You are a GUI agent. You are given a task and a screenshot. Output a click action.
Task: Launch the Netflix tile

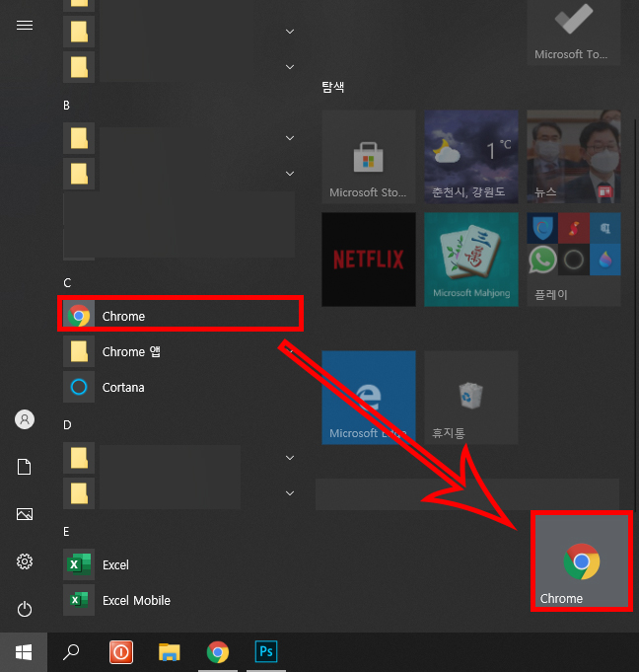click(x=369, y=260)
